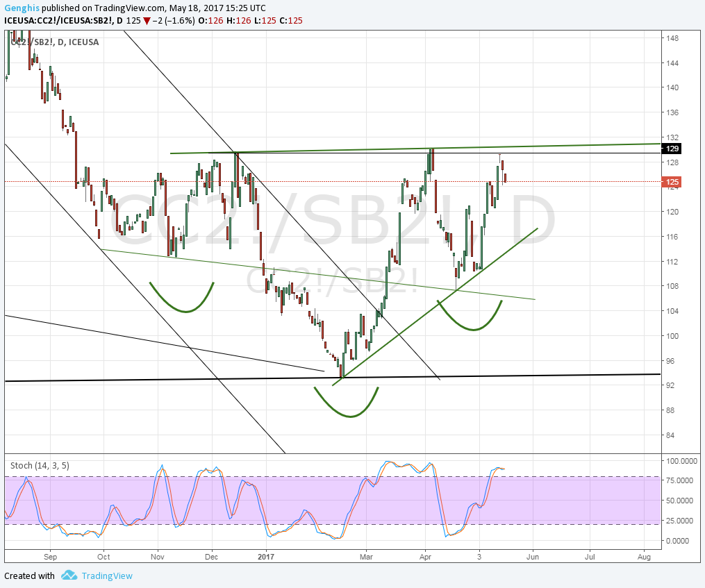705x588 pixels.
Task: Click the Apr label on the time axis
Action: tap(425, 557)
